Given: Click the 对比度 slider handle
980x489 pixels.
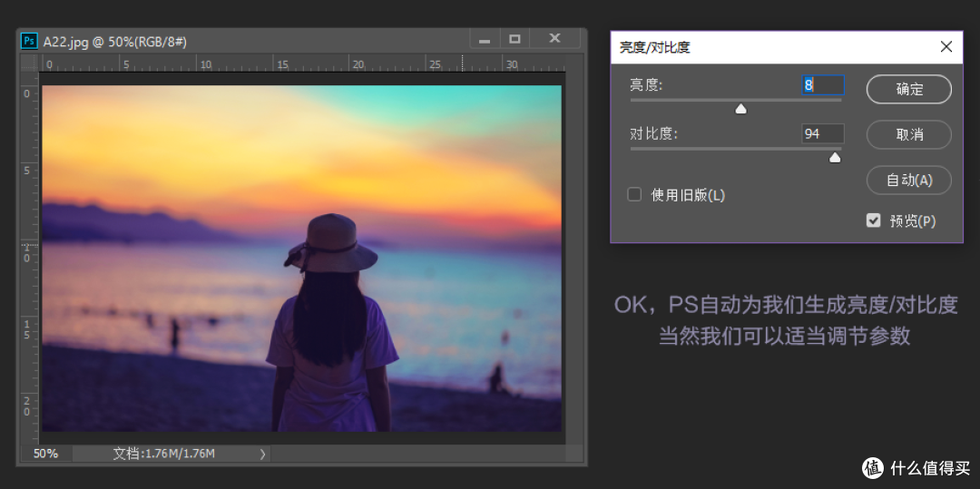Looking at the screenshot, I should pos(835,157).
